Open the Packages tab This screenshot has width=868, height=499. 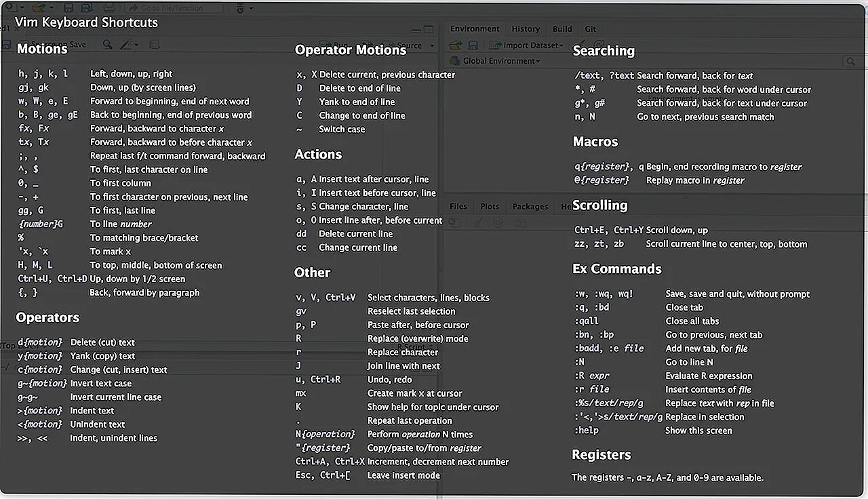tap(530, 207)
